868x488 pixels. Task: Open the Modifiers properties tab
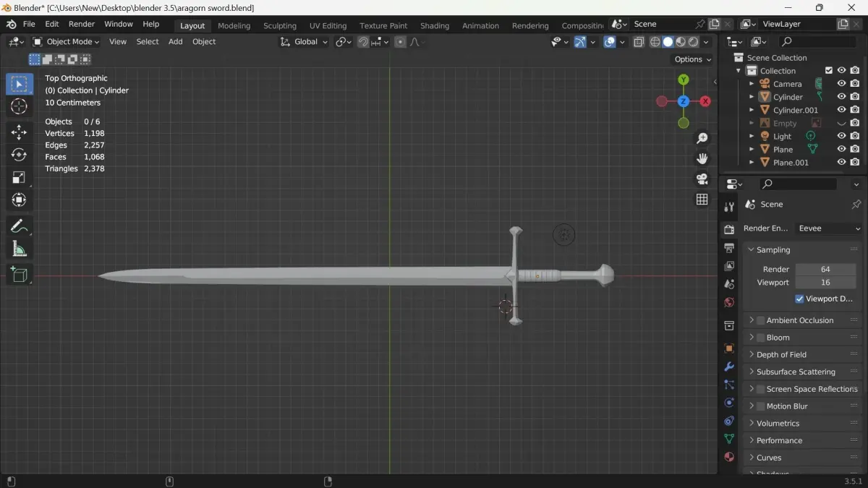tap(729, 367)
